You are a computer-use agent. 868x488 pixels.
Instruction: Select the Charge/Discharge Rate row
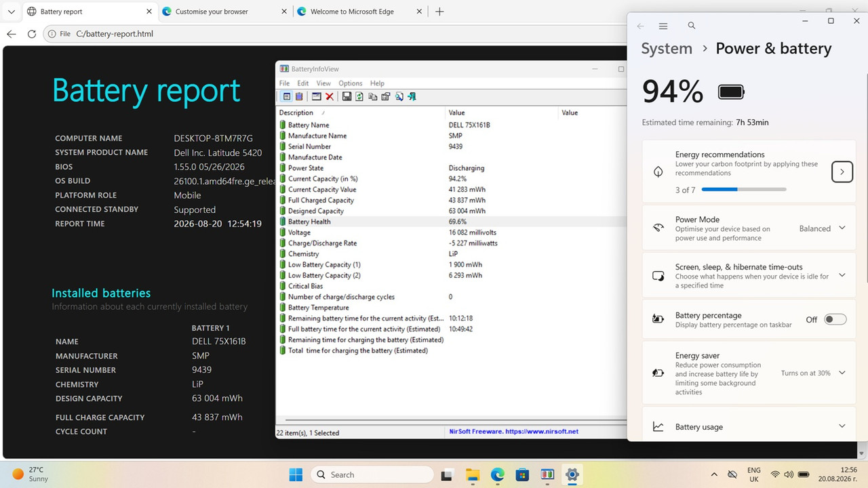click(452, 243)
